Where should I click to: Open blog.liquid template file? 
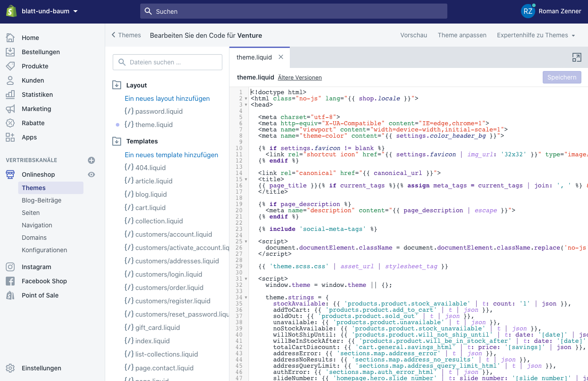[151, 194]
